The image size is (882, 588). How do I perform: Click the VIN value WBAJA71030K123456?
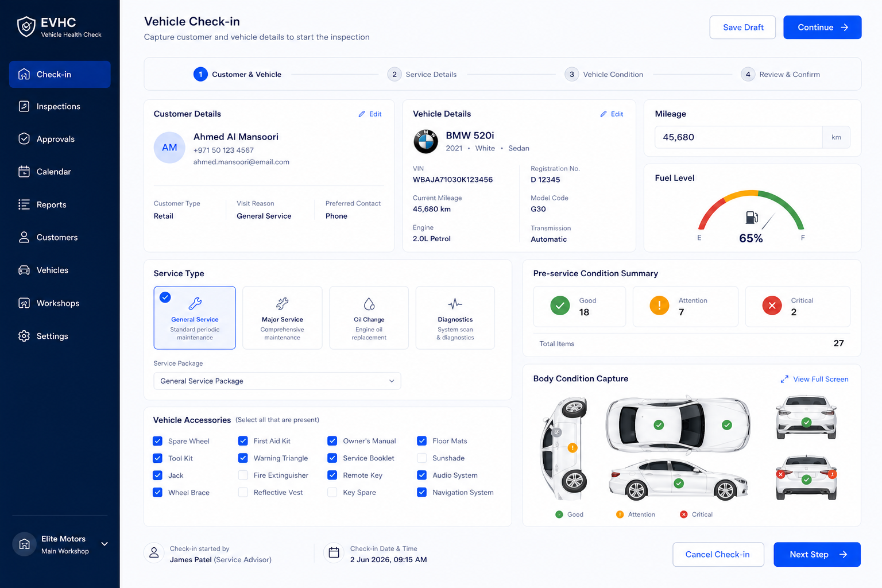pyautogui.click(x=452, y=180)
